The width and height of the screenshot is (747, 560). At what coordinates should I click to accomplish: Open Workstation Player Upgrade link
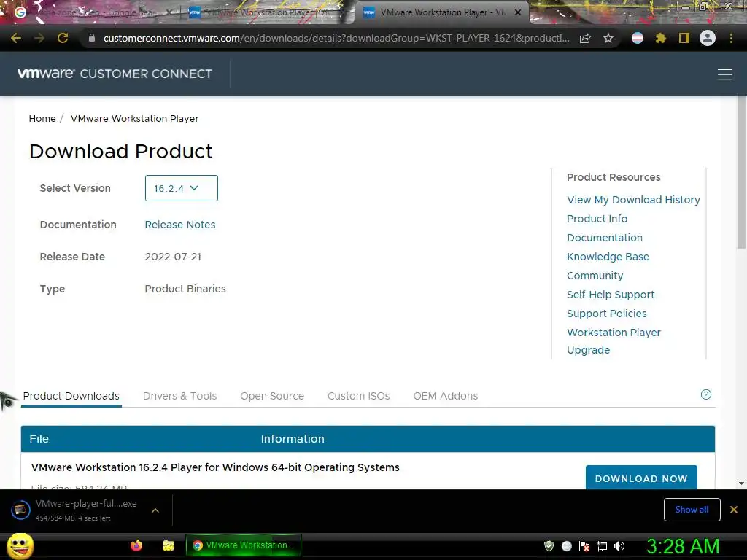[614, 341]
